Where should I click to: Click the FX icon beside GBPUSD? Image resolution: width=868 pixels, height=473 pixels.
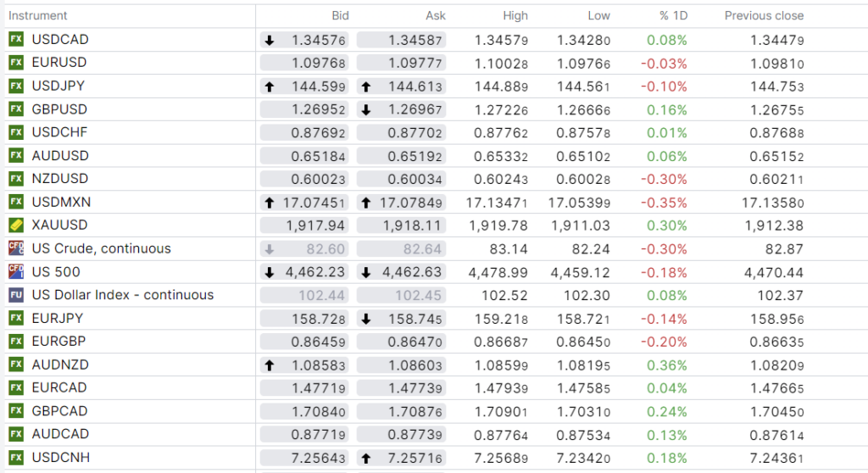click(15, 109)
